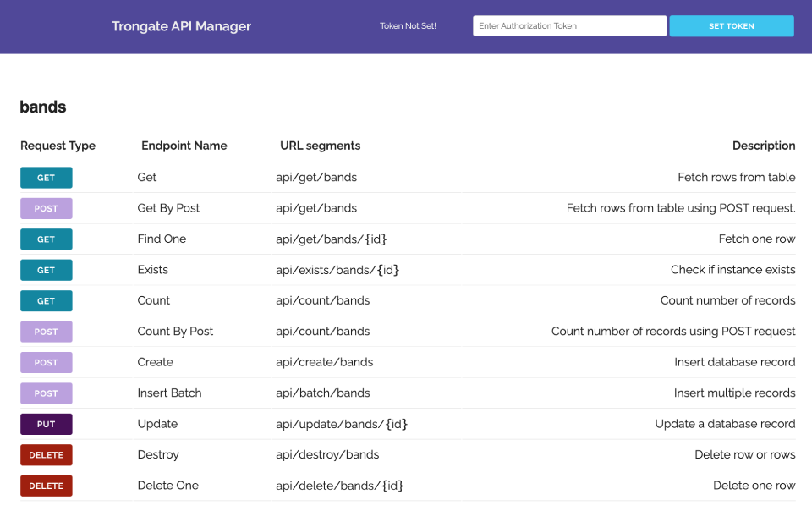
Task: Click the DELETE button for Destroy endpoint
Action: (46, 455)
